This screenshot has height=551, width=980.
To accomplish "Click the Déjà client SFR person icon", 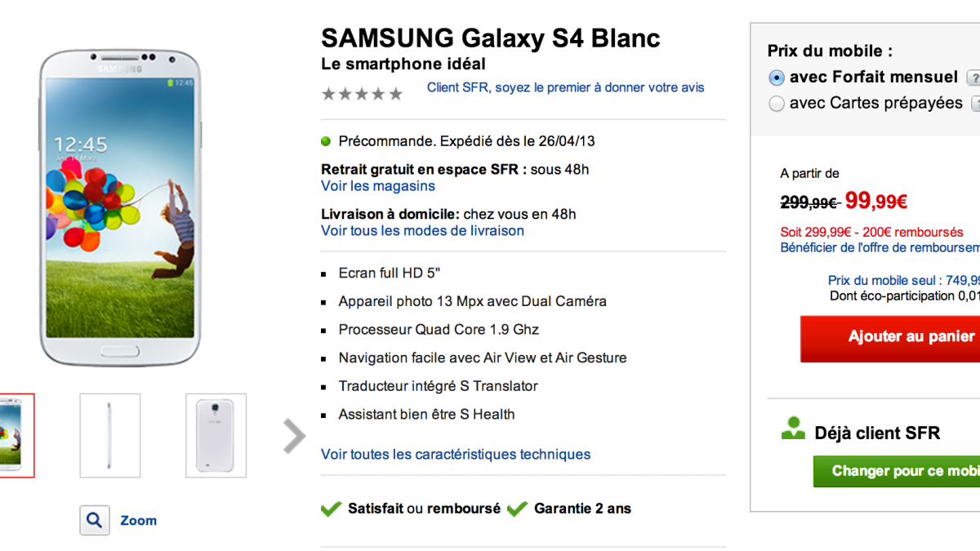I will [793, 429].
